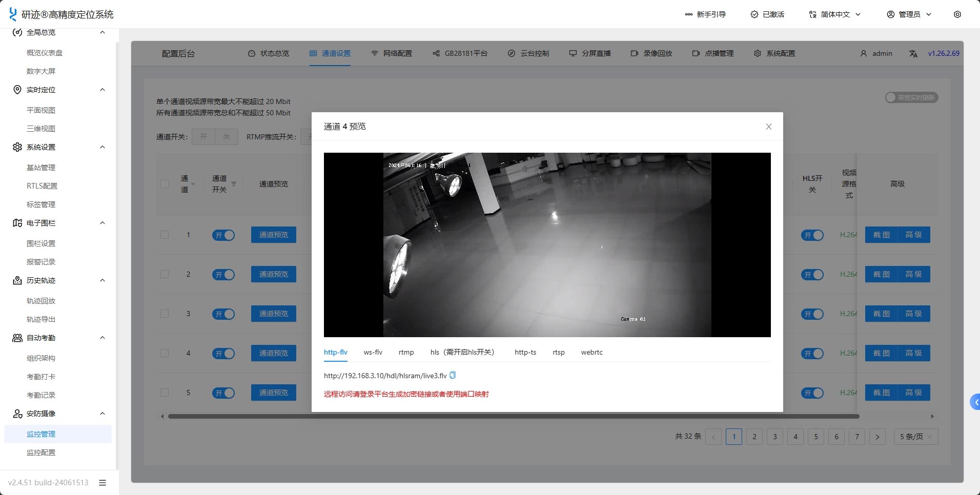This screenshot has height=495, width=980.
Task: Click scrollbar right arrow of table
Action: click(932, 416)
